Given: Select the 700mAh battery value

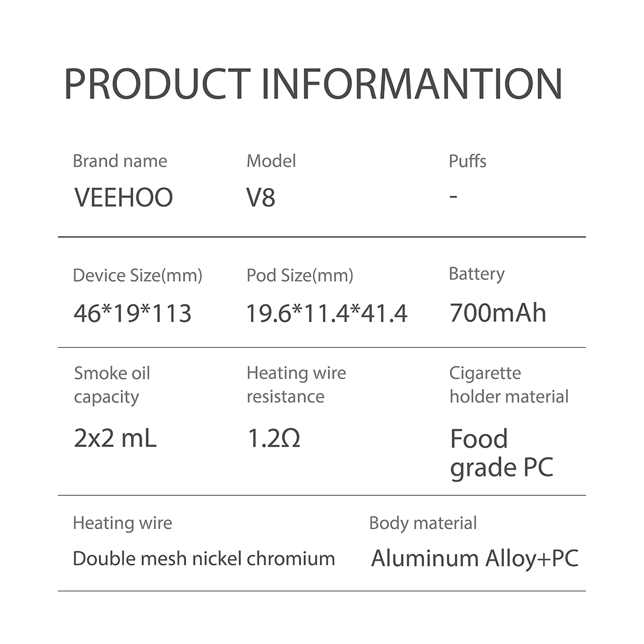Looking at the screenshot, I should click(498, 313).
